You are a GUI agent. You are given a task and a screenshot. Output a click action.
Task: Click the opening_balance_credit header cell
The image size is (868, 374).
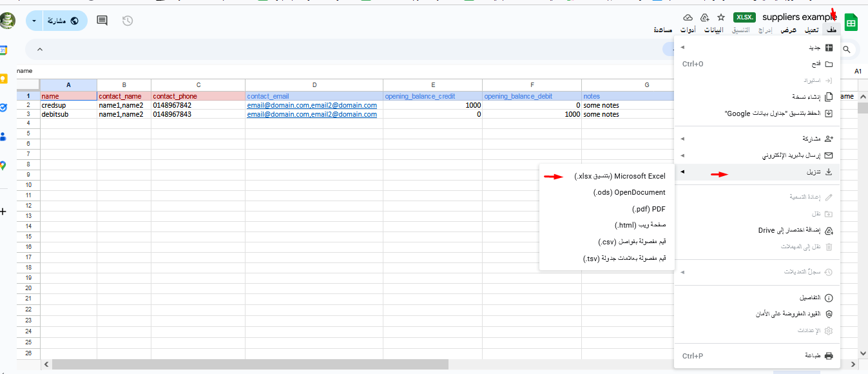432,96
